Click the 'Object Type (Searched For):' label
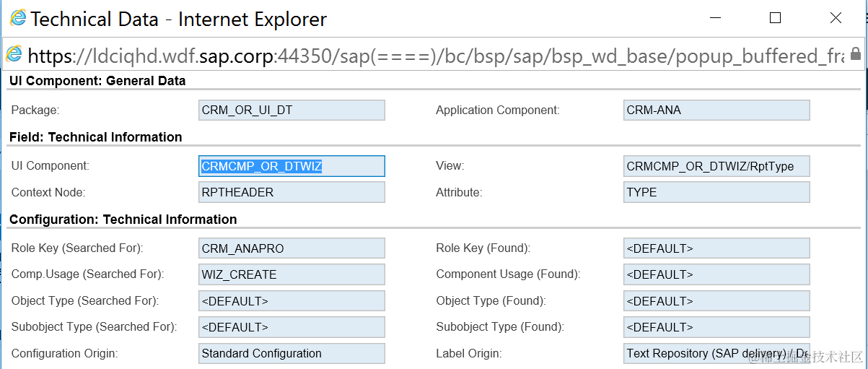 click(85, 301)
